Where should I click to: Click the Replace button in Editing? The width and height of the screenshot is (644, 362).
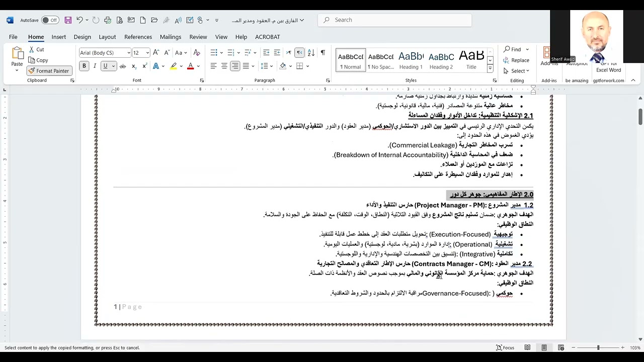coord(517,60)
